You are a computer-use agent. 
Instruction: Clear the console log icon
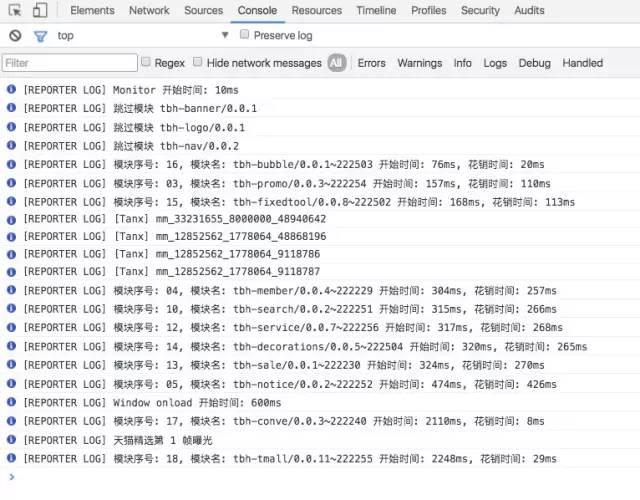click(x=15, y=36)
